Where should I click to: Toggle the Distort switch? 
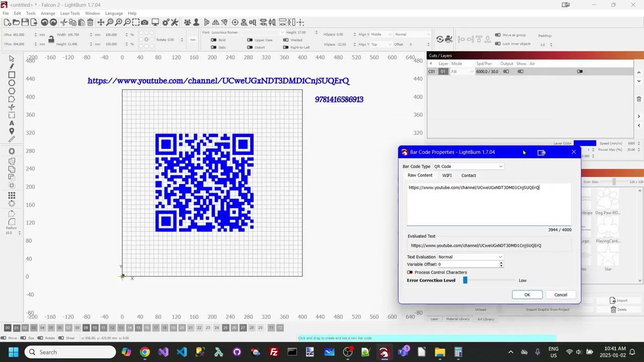tap(250, 47)
